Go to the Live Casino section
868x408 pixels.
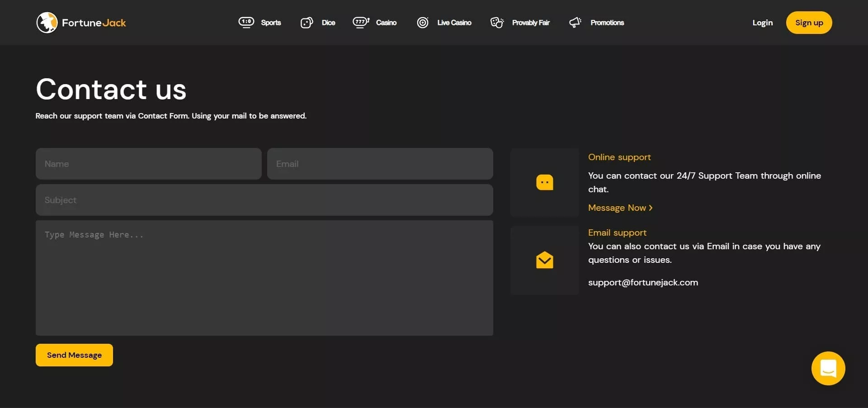point(454,23)
